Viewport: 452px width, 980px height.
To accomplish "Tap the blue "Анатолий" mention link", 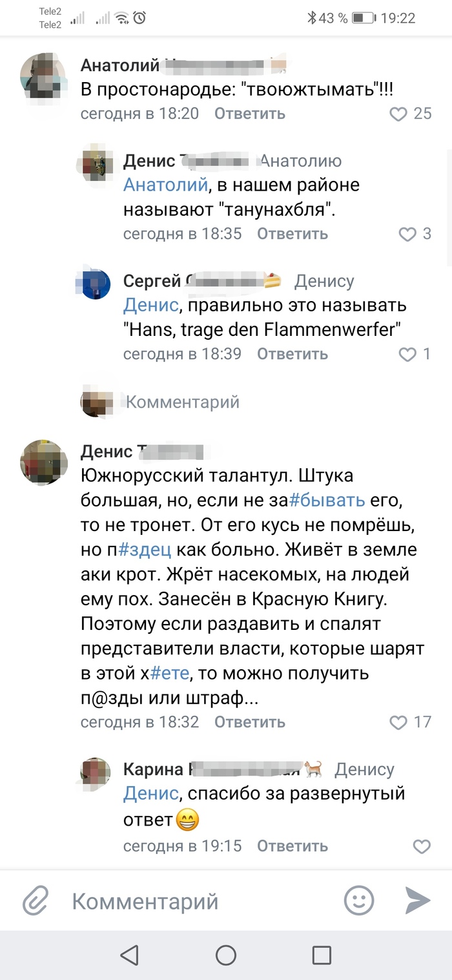I will point(165,185).
